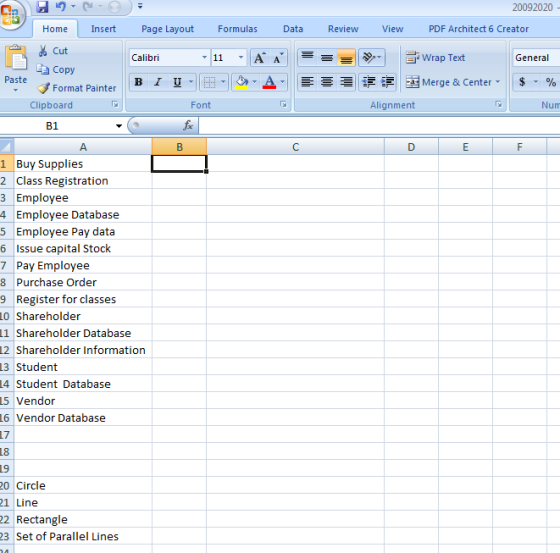Viewport: 560px width, 553px height.
Task: Apply percent style
Action: 551,82
